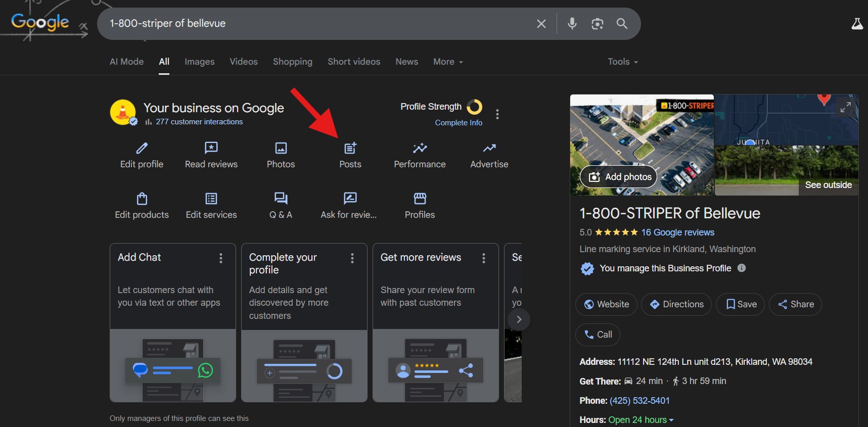
Task: Click Profile Strength progress ring
Action: (x=474, y=107)
